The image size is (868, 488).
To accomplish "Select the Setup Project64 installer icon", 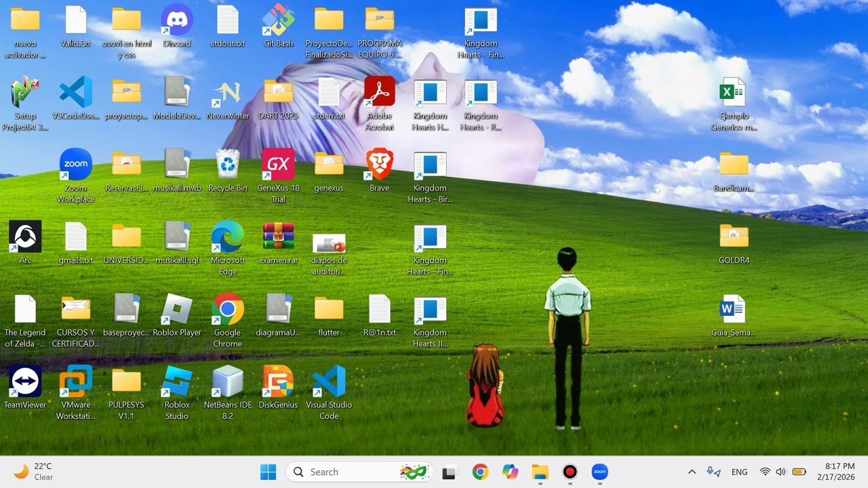I will pos(25,104).
